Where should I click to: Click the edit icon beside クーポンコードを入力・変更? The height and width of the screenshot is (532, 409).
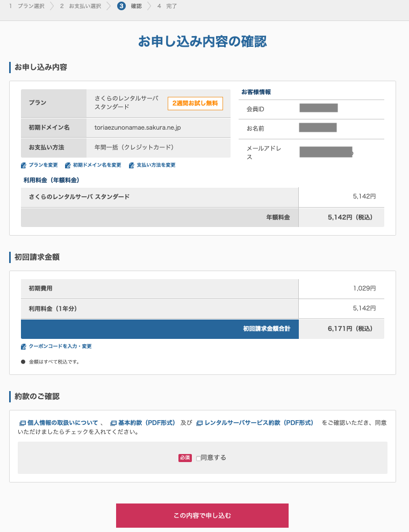(x=24, y=346)
